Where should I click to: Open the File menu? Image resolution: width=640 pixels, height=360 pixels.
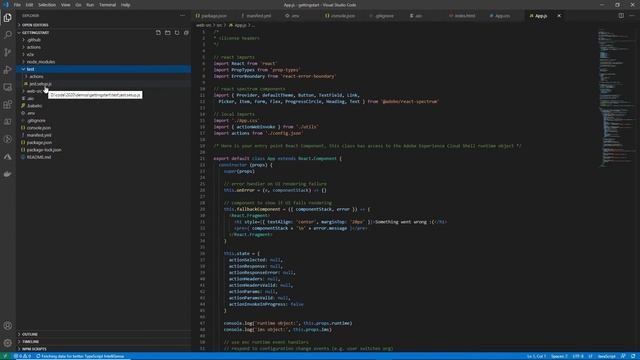pos(17,5)
